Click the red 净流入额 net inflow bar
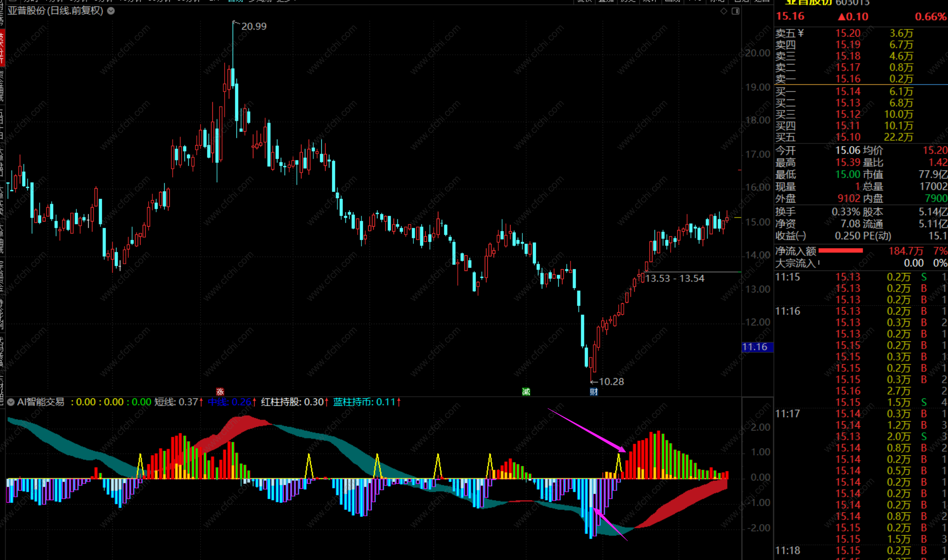948x560 pixels. (840, 251)
